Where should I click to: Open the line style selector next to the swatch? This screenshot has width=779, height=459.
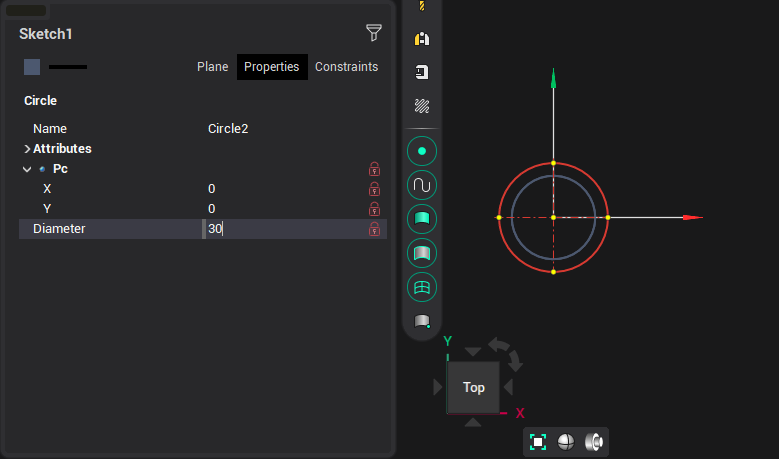[x=68, y=67]
